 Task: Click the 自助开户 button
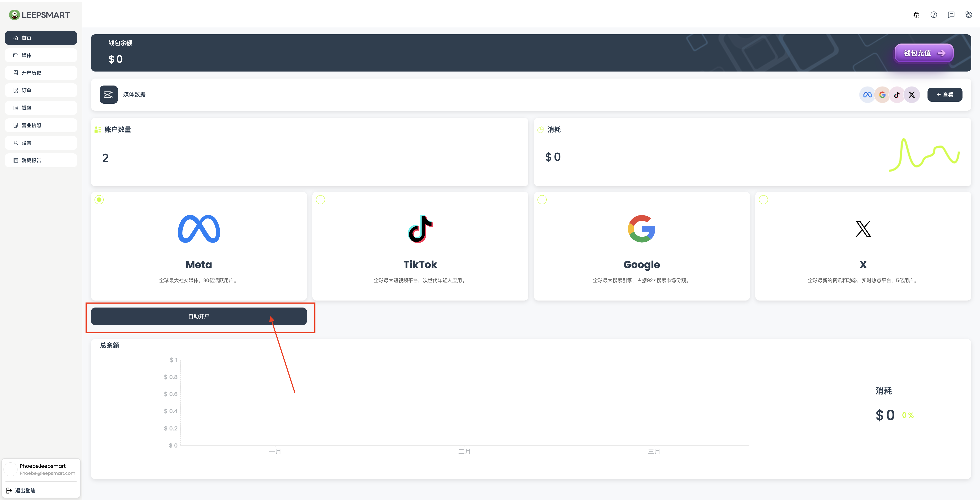199,316
